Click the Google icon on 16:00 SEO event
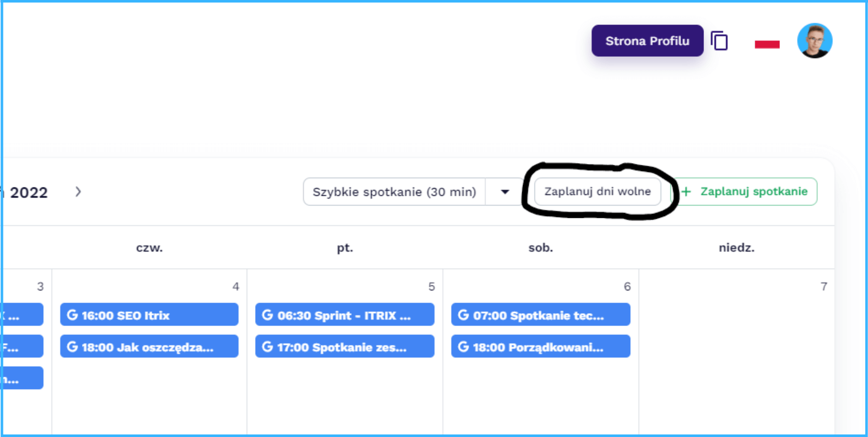The width and height of the screenshot is (868, 437). tap(72, 315)
